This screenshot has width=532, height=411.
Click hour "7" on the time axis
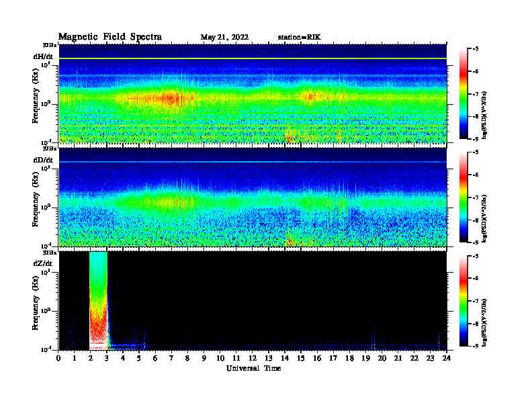point(171,358)
